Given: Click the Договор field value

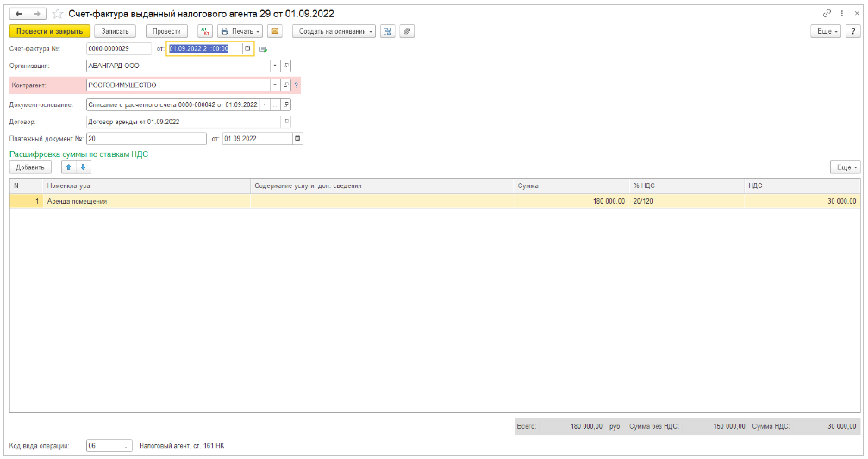Looking at the screenshot, I should pos(184,122).
